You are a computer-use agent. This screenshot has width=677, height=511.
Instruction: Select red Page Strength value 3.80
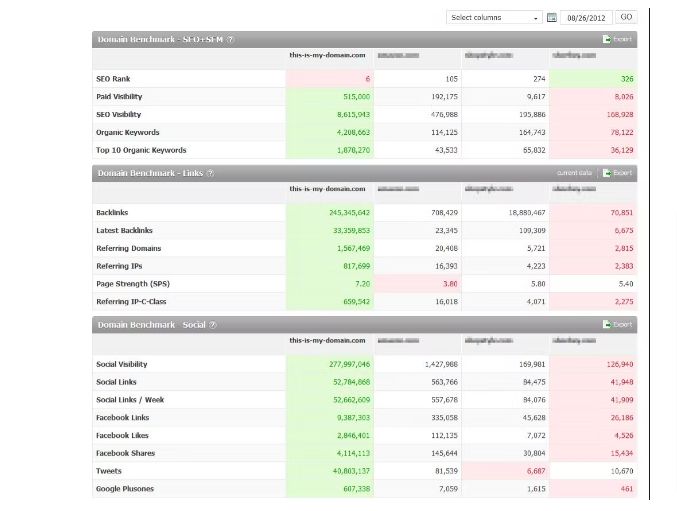click(x=450, y=284)
